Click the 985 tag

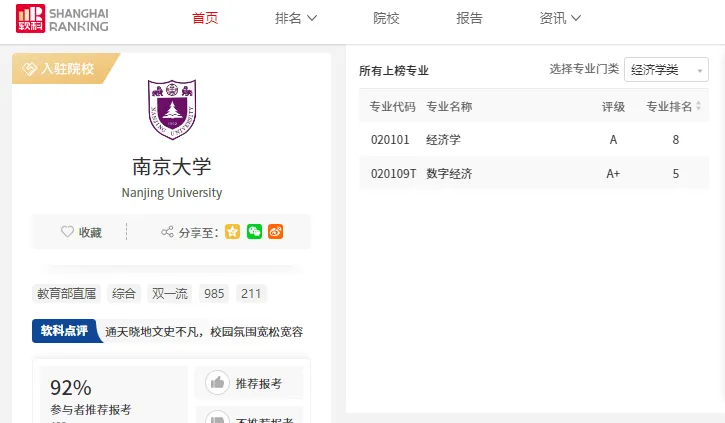tap(214, 294)
